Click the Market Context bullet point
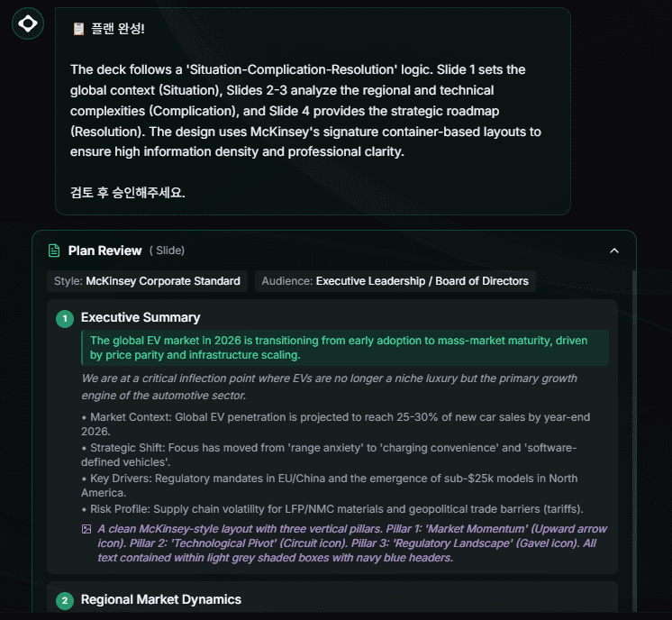 (333, 424)
